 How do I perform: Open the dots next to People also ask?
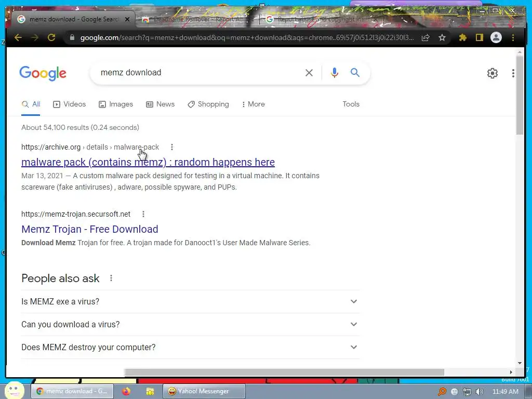pyautogui.click(x=111, y=278)
